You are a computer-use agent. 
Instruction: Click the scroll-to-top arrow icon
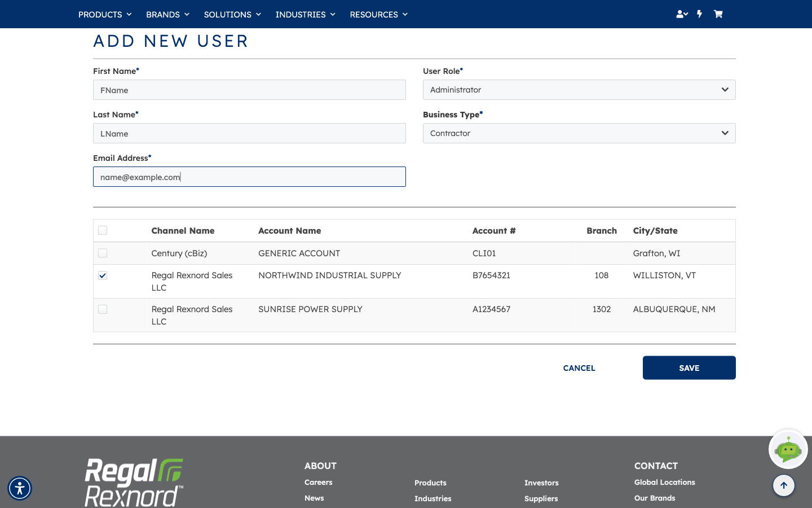coord(784,485)
